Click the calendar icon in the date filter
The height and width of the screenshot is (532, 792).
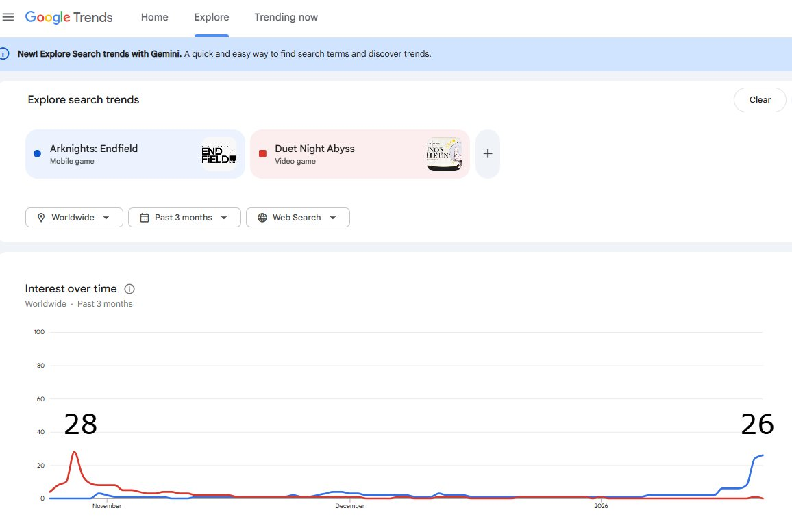click(145, 218)
